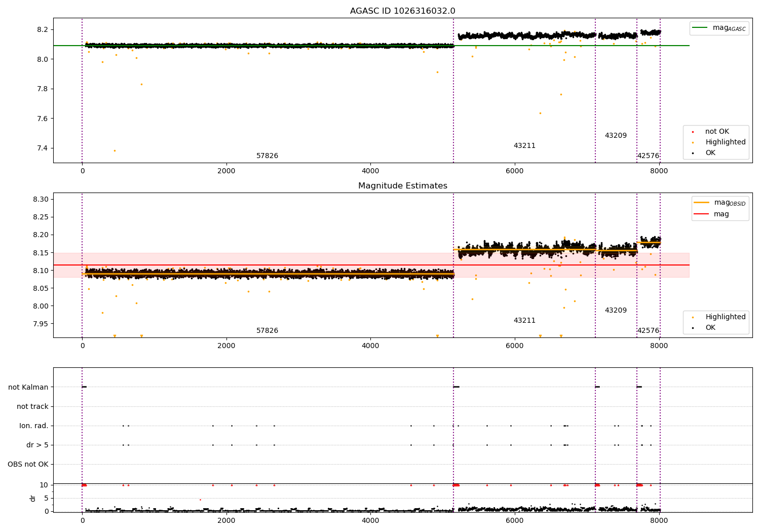Click OBSID label 43211 in top plot
Viewport: 760px width, 532px height.
click(524, 146)
